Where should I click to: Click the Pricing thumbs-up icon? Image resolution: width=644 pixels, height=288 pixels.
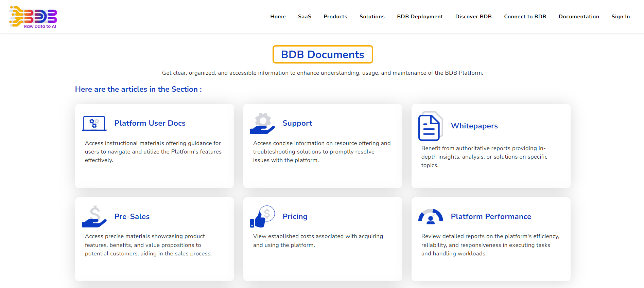(262, 217)
